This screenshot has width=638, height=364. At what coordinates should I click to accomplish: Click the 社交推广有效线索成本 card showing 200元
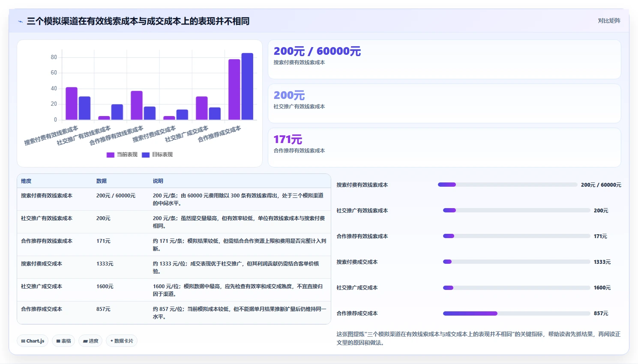[444, 103]
